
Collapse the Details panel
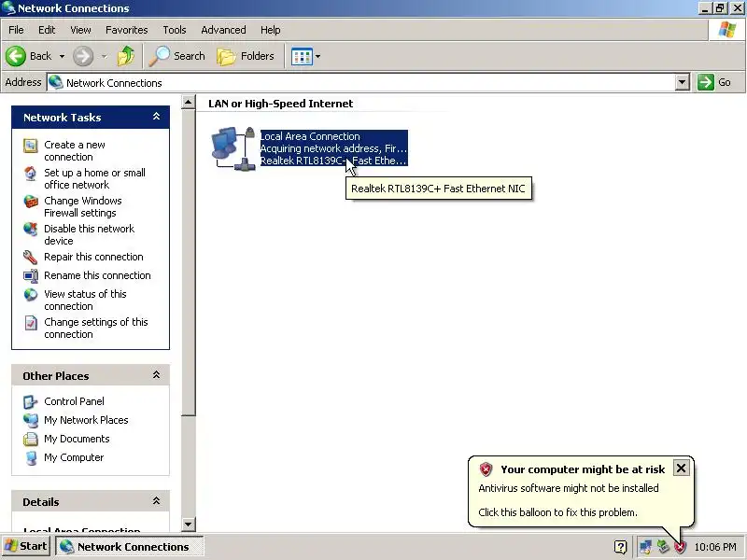pyautogui.click(x=156, y=501)
